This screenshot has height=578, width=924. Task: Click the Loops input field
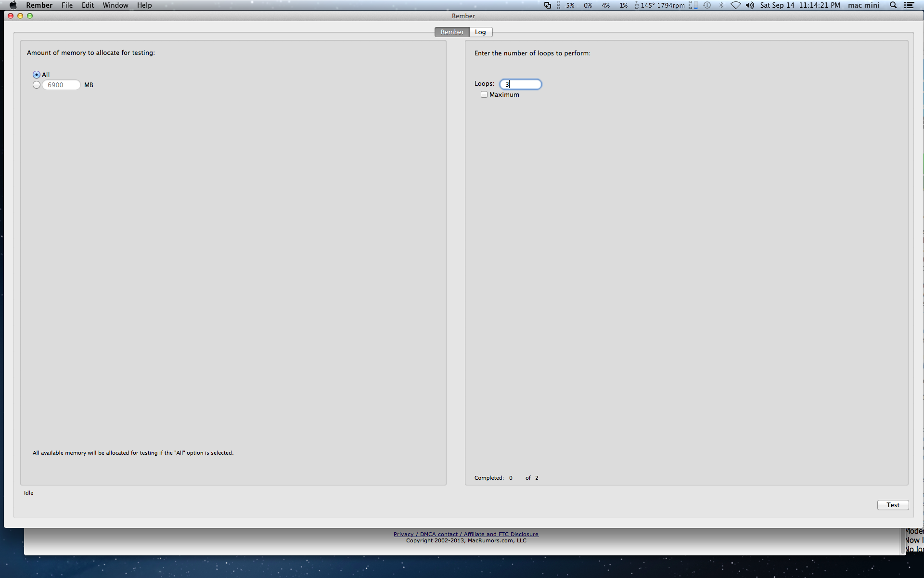(521, 84)
